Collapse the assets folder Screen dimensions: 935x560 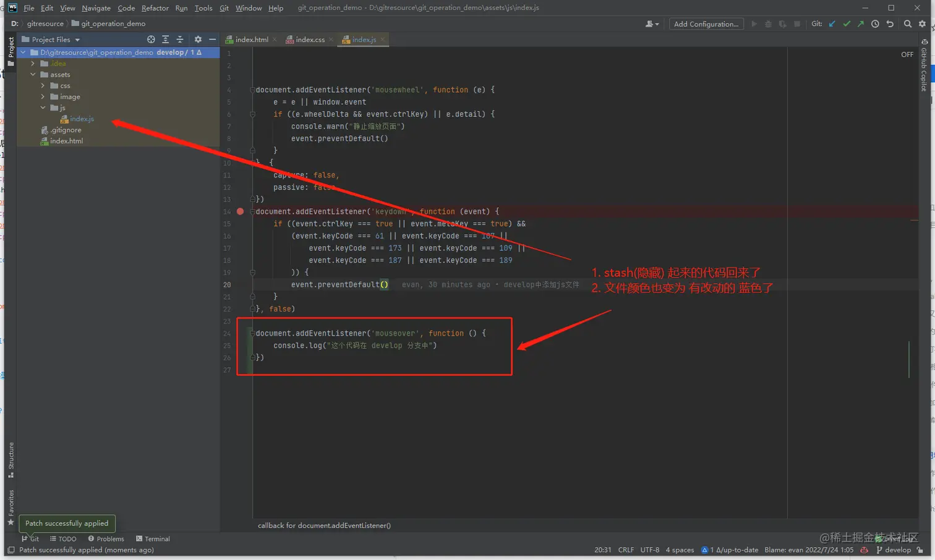pyautogui.click(x=33, y=75)
